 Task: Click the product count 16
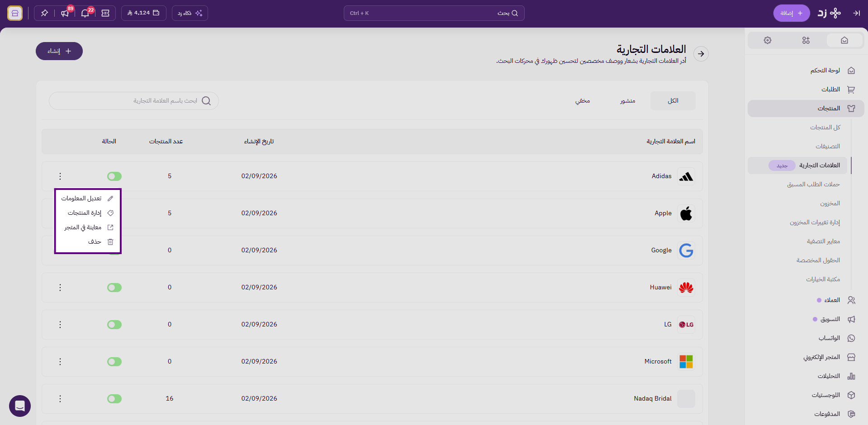[170, 399]
